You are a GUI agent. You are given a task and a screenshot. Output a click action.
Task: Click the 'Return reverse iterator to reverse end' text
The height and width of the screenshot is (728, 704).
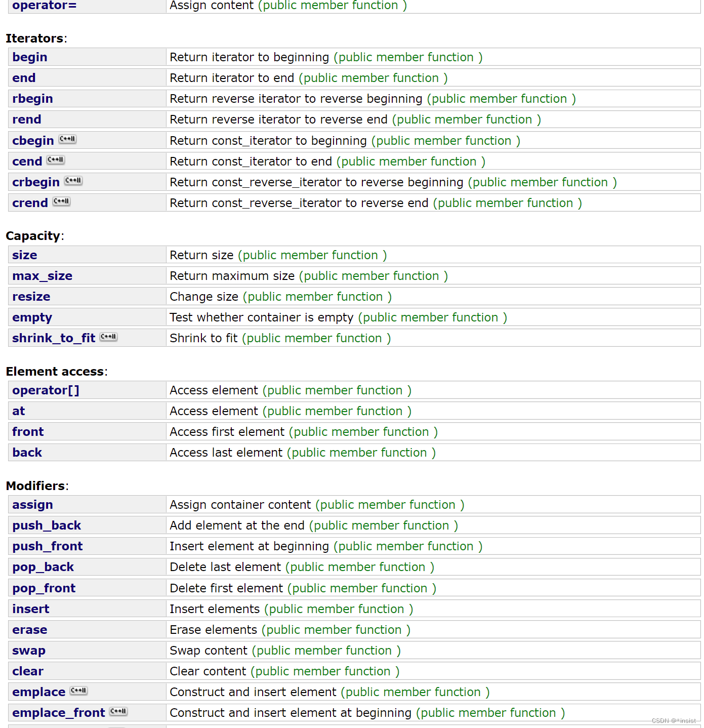[x=279, y=119]
